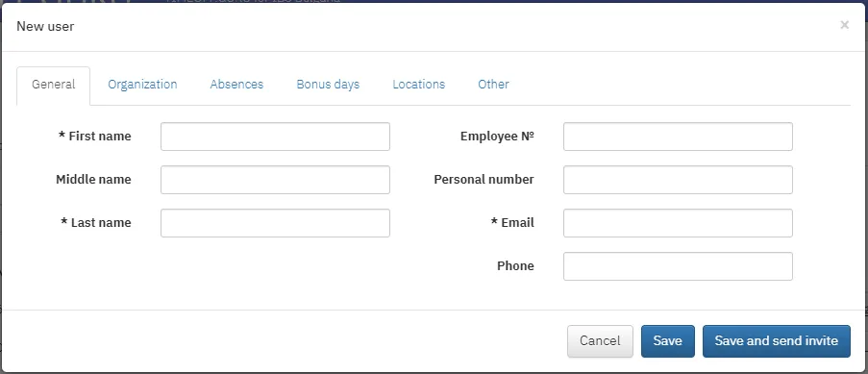This screenshot has width=868, height=374.
Task: Click the New user dialog title
Action: point(45,26)
